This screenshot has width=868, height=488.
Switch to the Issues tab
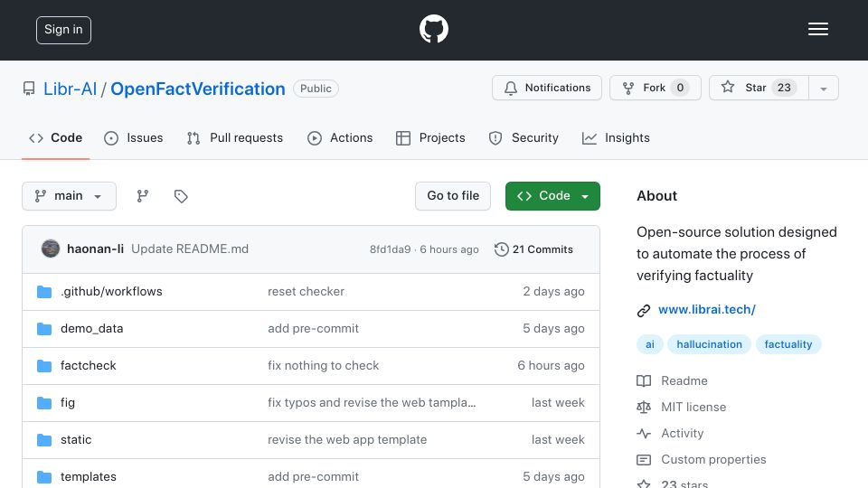(134, 137)
